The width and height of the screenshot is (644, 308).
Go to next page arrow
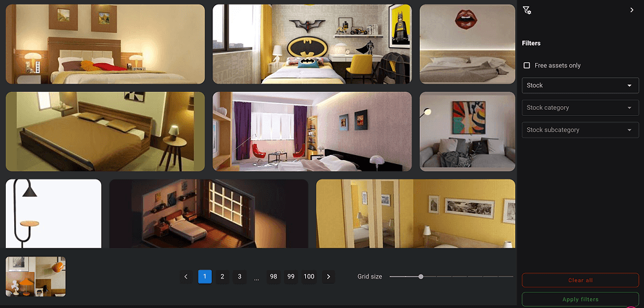click(x=328, y=276)
